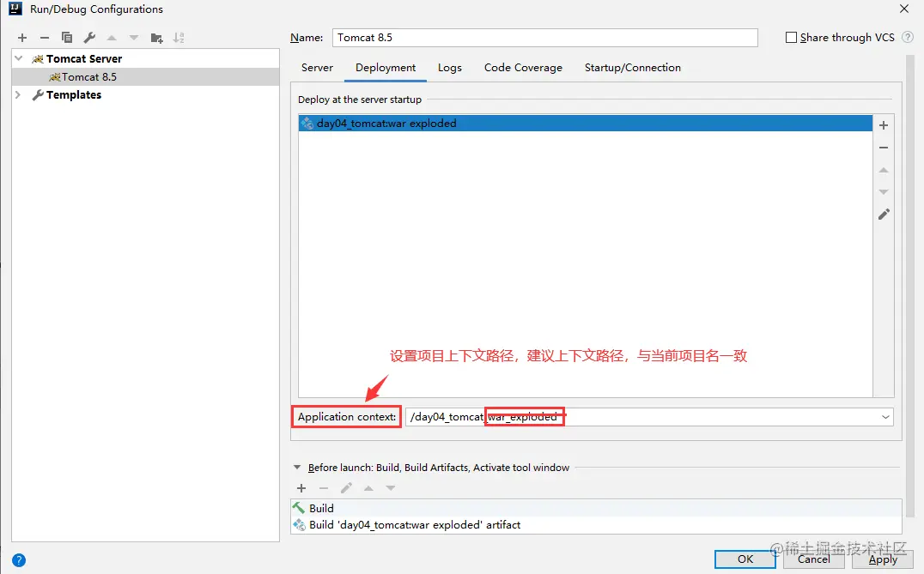Screen dimensions: 924x574
Task: Collapse the Tomcat Server tree node
Action: point(19,58)
